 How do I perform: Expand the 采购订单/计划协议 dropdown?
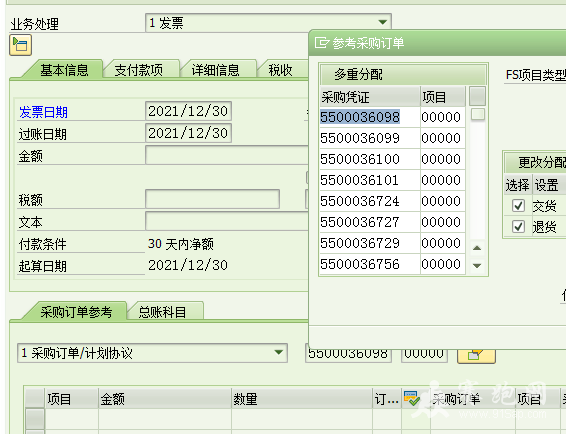278,352
